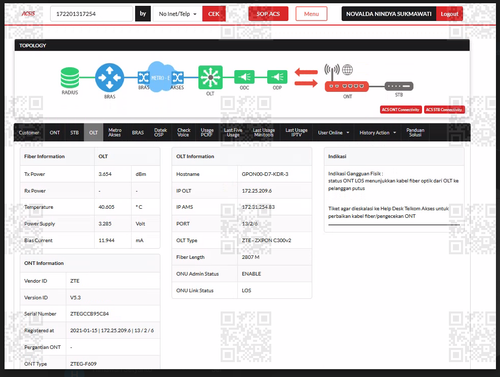Click the globe icon above ONT
This screenshot has height=377, width=500.
tap(347, 70)
